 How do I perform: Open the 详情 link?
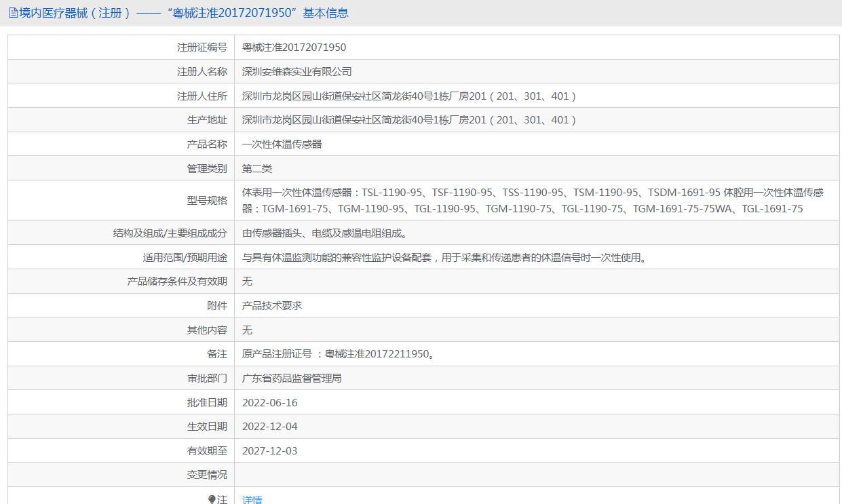tap(252, 499)
